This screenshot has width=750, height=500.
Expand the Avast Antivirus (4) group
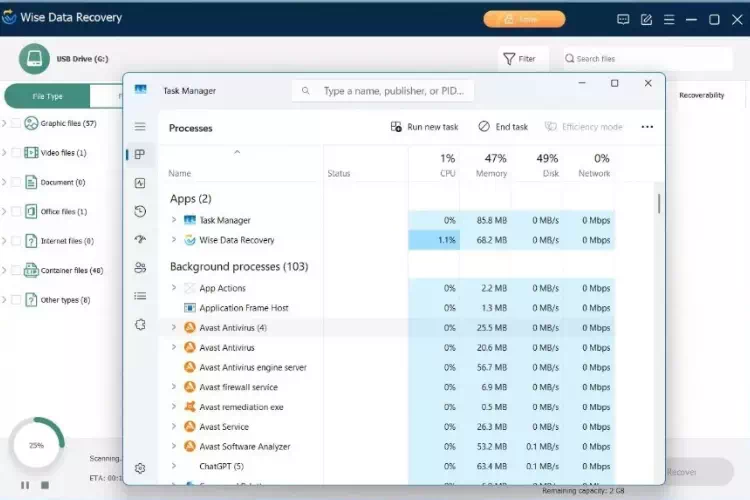pyautogui.click(x=174, y=327)
